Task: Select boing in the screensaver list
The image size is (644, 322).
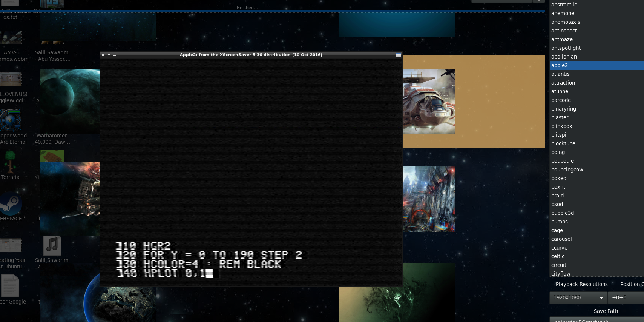Action: (x=596, y=152)
